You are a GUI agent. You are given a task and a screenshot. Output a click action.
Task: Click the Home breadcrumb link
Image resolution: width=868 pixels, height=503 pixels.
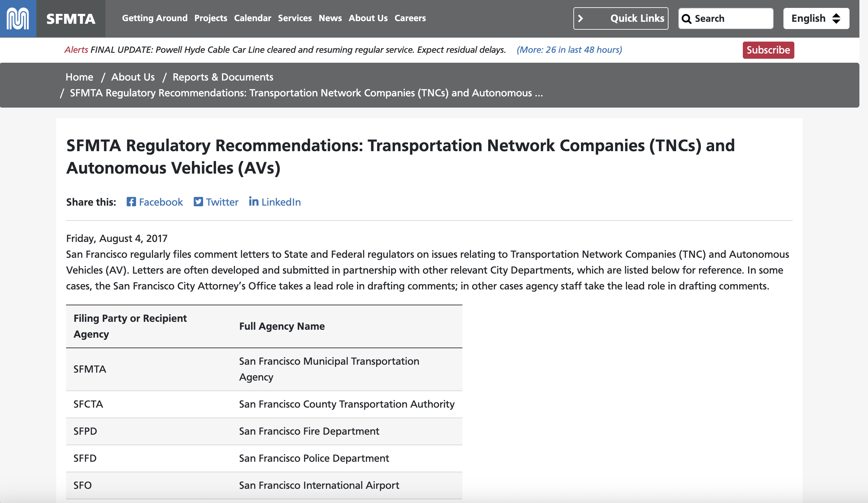(79, 77)
